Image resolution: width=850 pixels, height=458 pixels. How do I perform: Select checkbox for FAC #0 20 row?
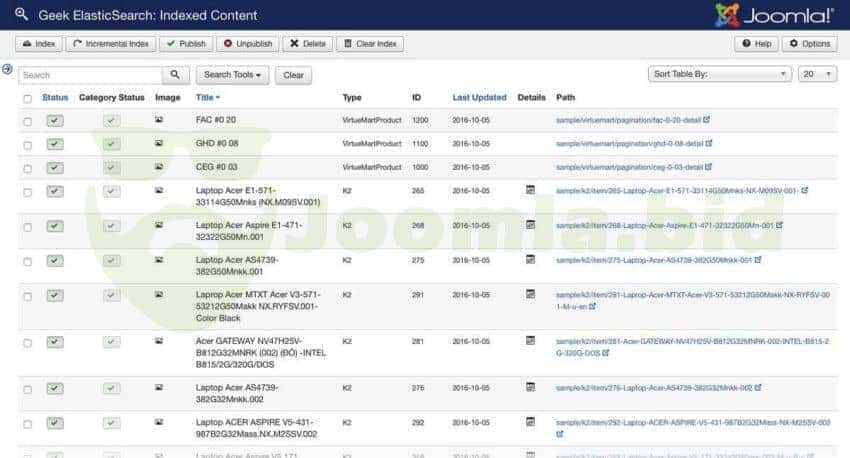28,121
